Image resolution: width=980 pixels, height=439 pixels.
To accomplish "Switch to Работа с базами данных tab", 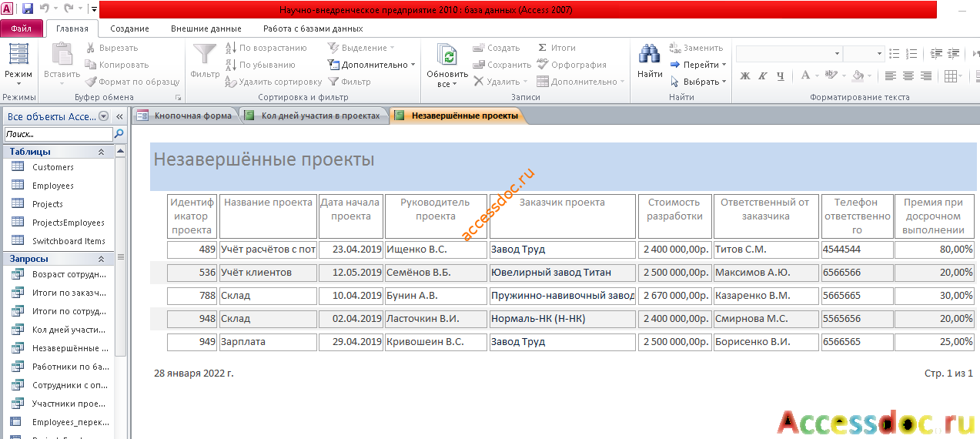I will tap(313, 28).
